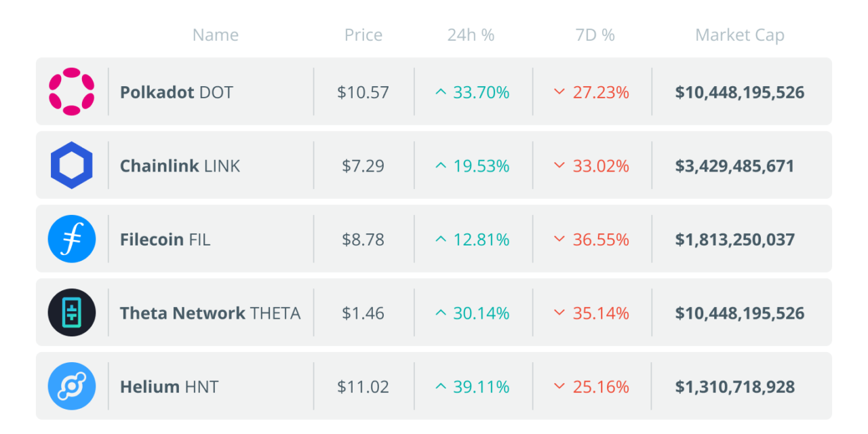Expand the red down chevron on Helium's 7D change
868x434 pixels.
[x=559, y=387]
